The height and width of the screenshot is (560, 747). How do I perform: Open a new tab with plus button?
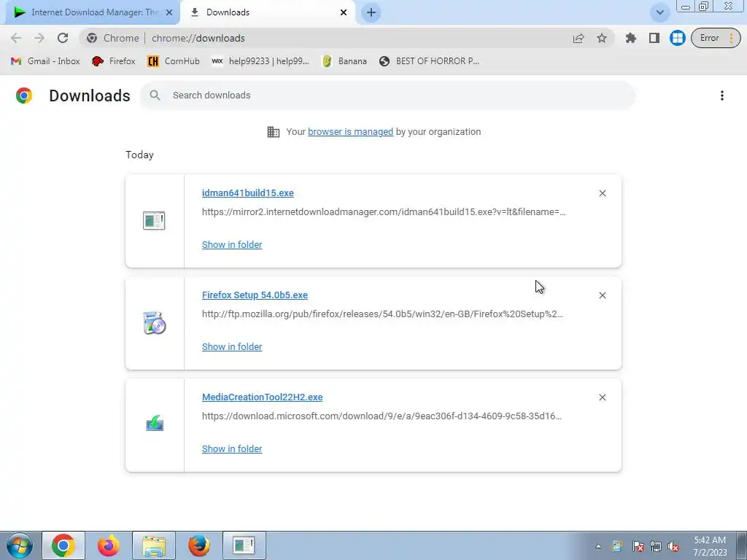point(371,12)
